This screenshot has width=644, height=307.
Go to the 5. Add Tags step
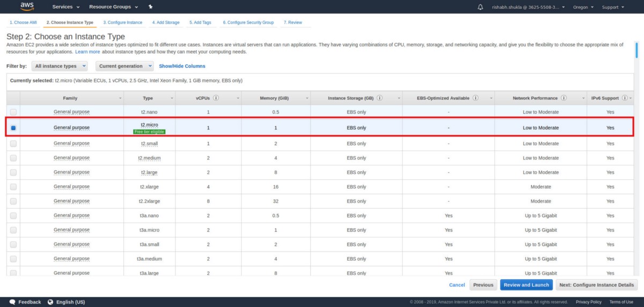[x=200, y=23]
